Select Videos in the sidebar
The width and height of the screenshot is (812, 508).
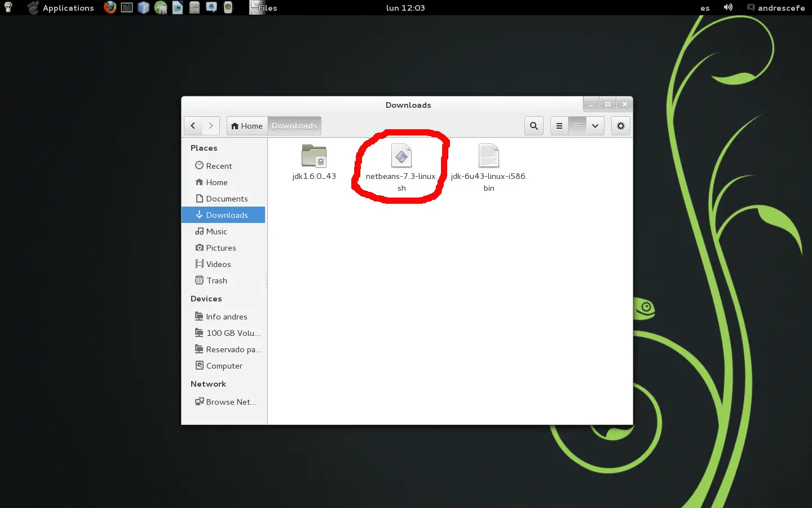[x=223, y=264]
